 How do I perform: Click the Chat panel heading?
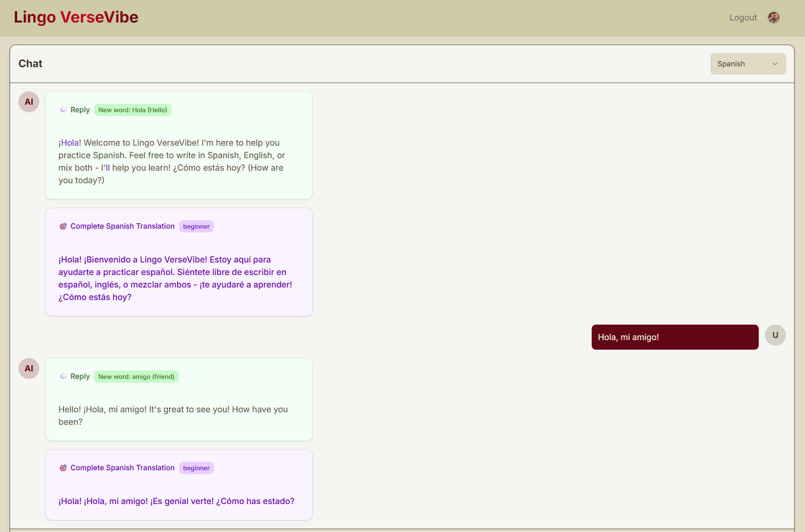(x=30, y=63)
